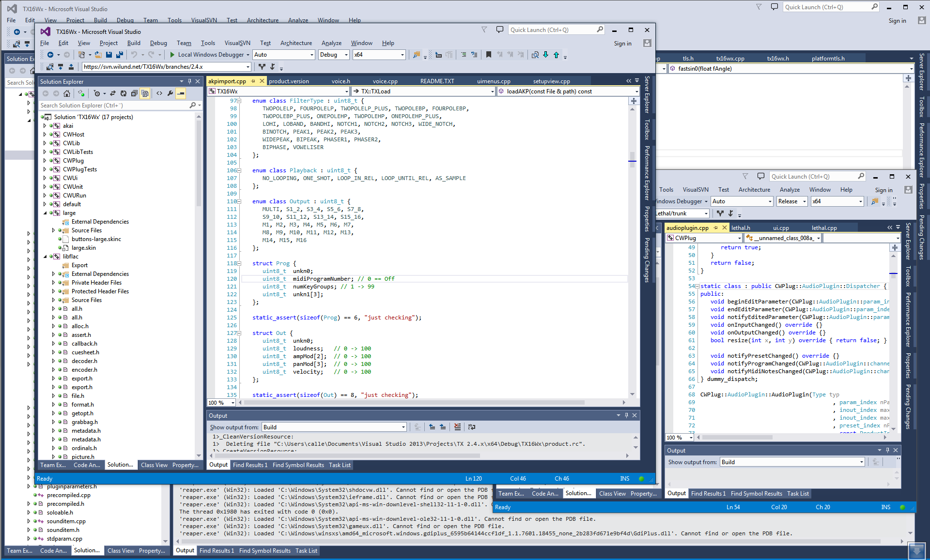
Task: Toggle pin on the audioplugin.cpp tab
Action: coord(715,227)
